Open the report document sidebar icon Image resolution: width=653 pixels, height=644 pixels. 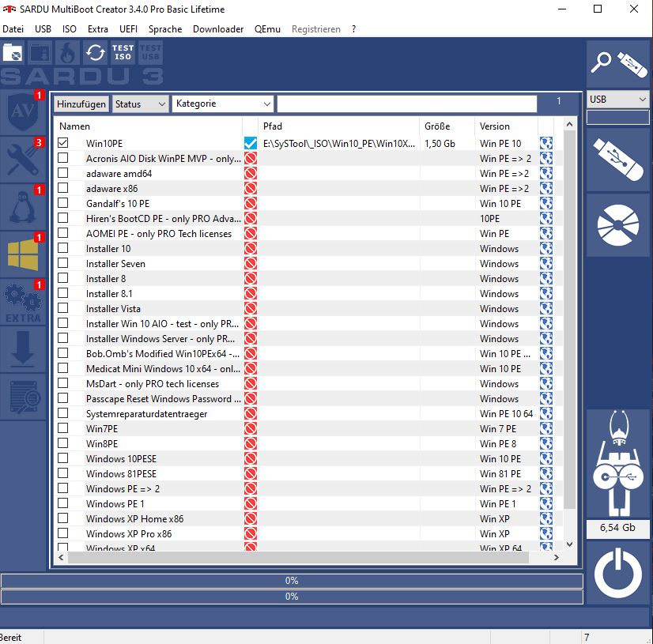[22, 397]
